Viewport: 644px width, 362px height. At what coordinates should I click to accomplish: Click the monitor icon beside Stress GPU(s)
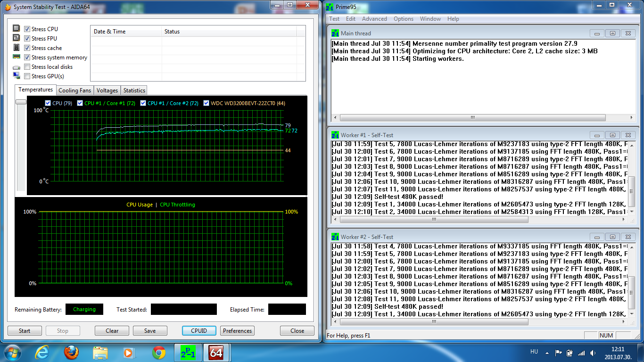[17, 76]
